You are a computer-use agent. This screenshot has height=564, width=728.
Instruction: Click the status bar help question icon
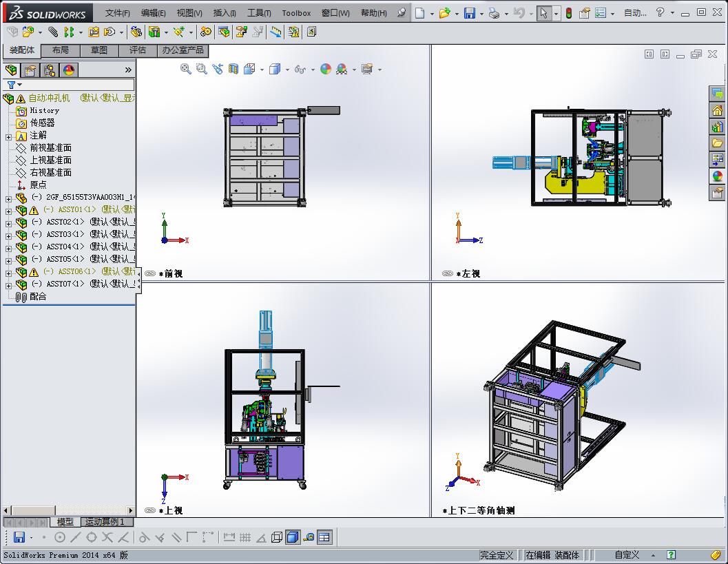point(671,555)
